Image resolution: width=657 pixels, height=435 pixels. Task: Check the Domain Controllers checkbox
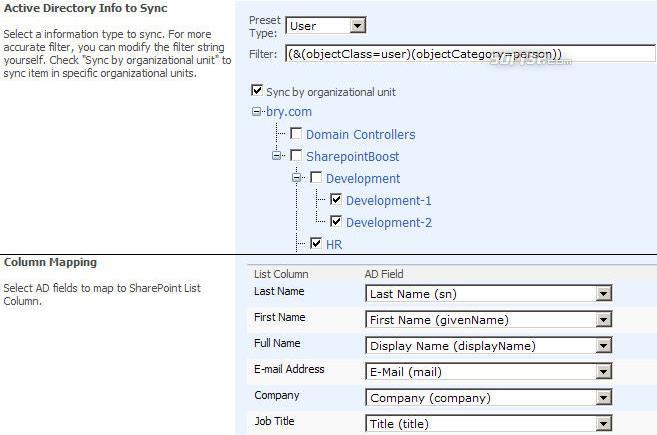point(296,134)
